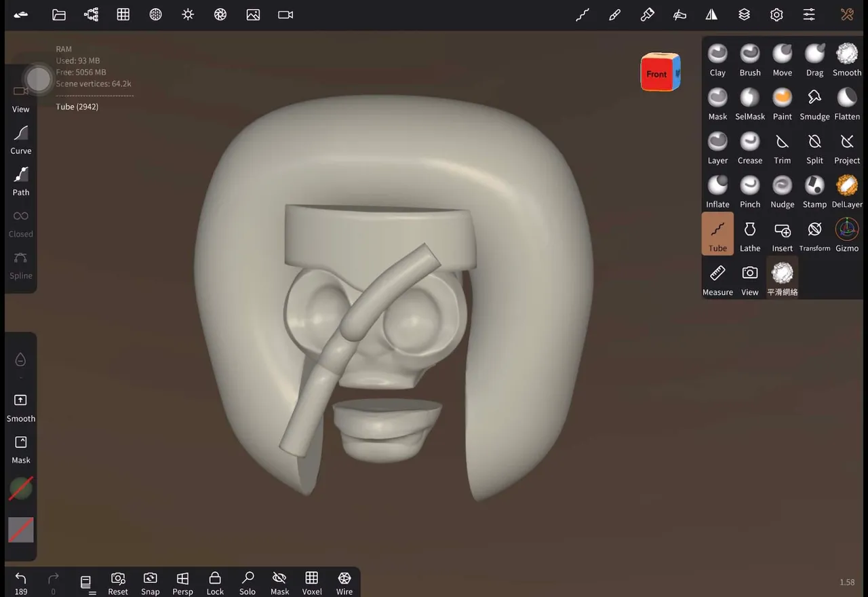The height and width of the screenshot is (597, 868).
Task: Select the Lathe tool
Action: click(x=750, y=235)
